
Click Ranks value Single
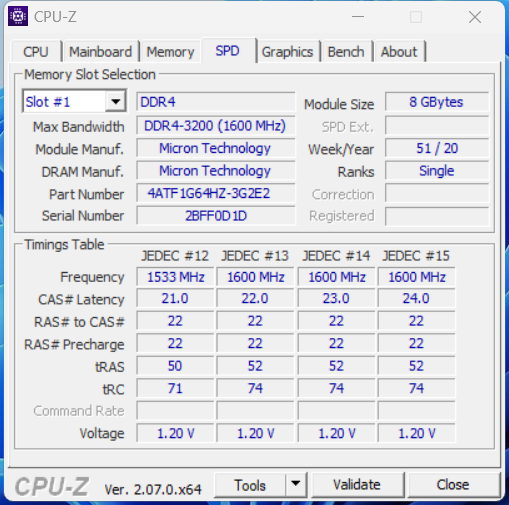(437, 171)
